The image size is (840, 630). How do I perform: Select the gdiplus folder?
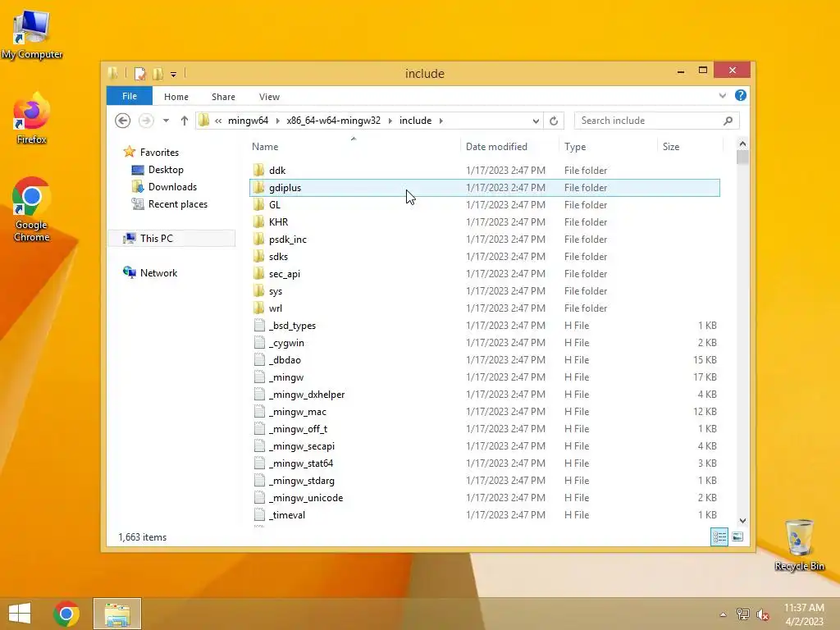point(484,188)
